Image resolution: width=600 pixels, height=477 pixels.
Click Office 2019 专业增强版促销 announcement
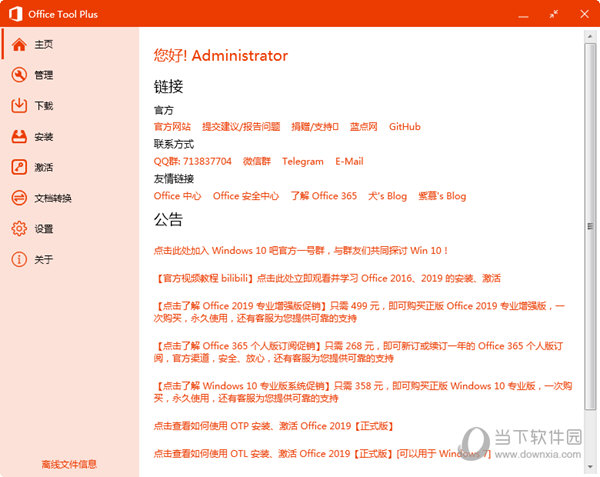pyautogui.click(x=359, y=312)
